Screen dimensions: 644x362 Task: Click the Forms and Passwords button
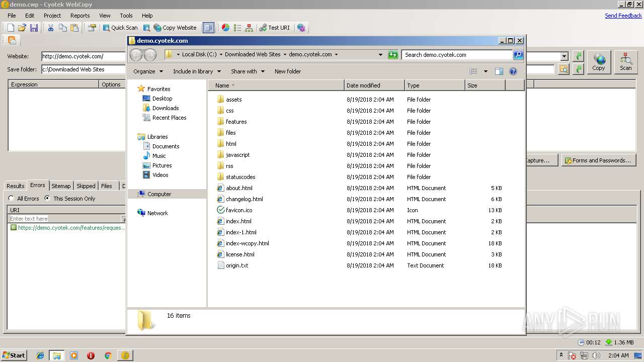(599, 160)
